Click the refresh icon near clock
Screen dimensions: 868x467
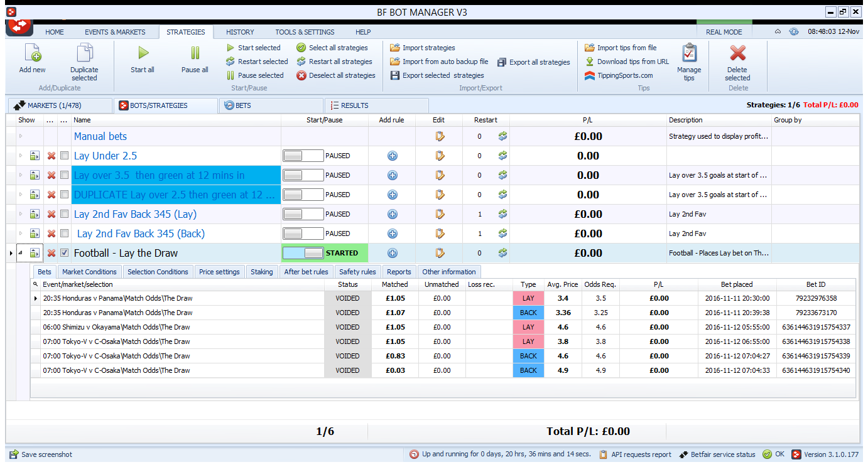(794, 32)
